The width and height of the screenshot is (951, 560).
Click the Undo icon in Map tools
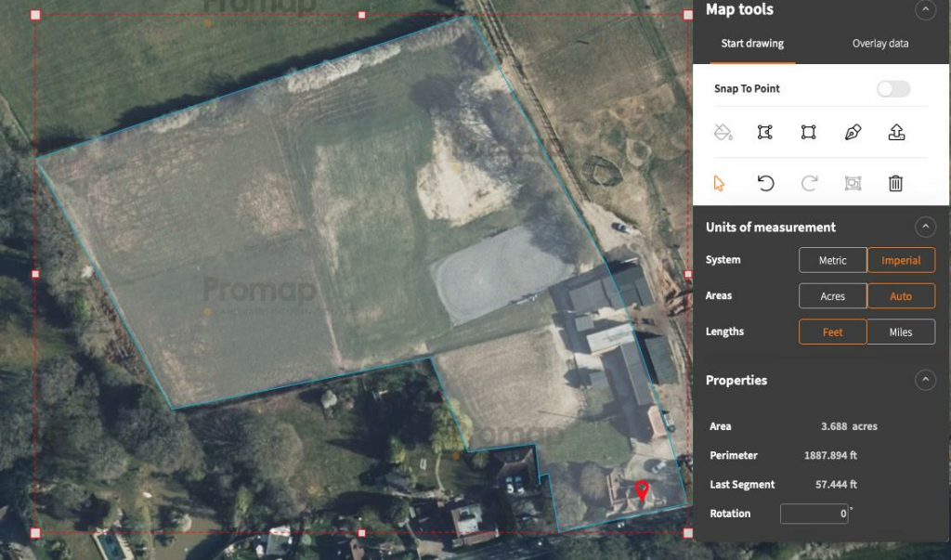tap(765, 183)
